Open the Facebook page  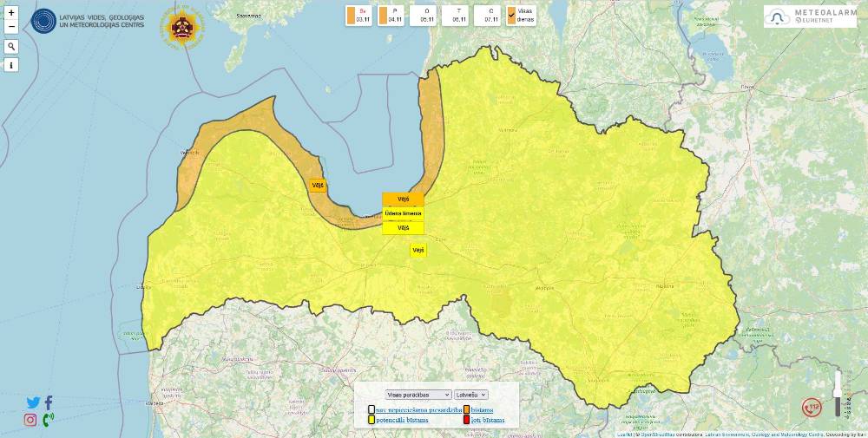49,402
